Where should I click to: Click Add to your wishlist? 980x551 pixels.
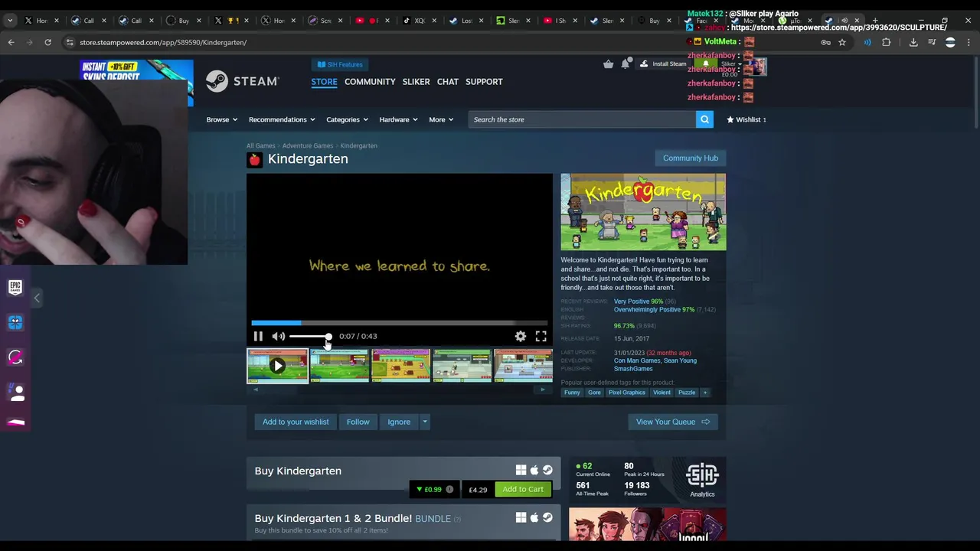point(296,422)
